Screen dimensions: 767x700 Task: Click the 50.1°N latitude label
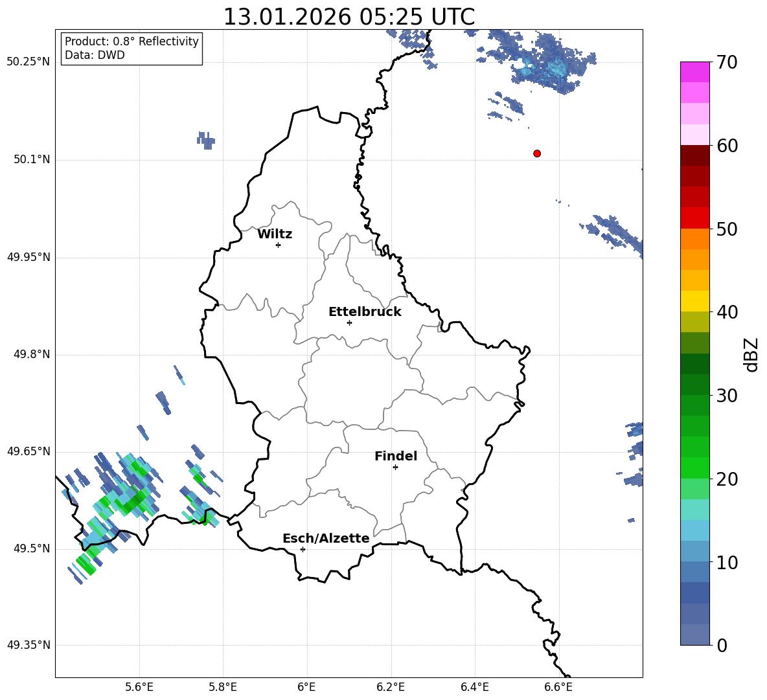(32, 159)
